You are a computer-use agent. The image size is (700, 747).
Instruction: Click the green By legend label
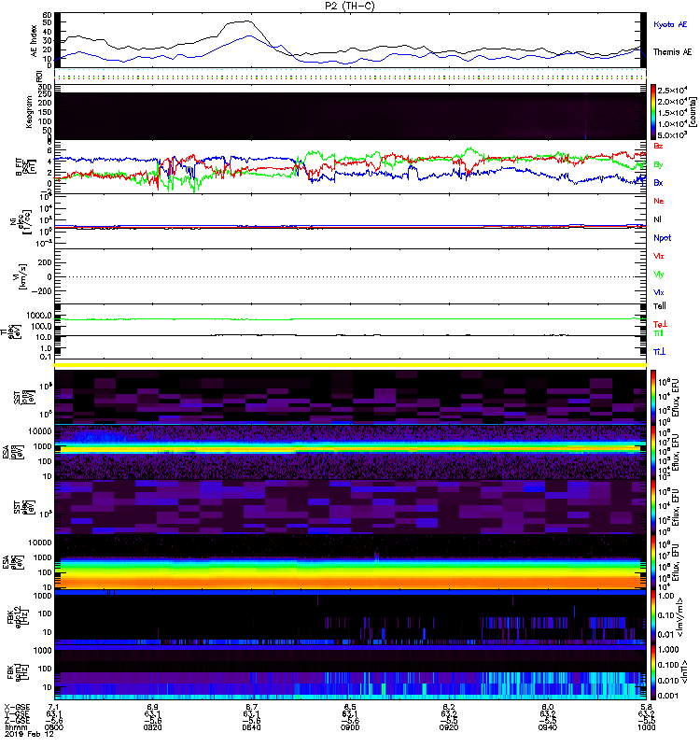coord(658,164)
